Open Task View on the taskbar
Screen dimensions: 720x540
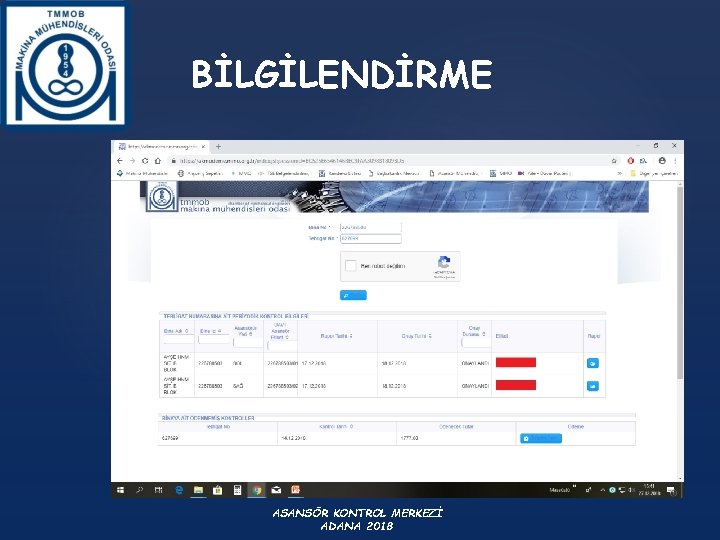click(x=158, y=490)
